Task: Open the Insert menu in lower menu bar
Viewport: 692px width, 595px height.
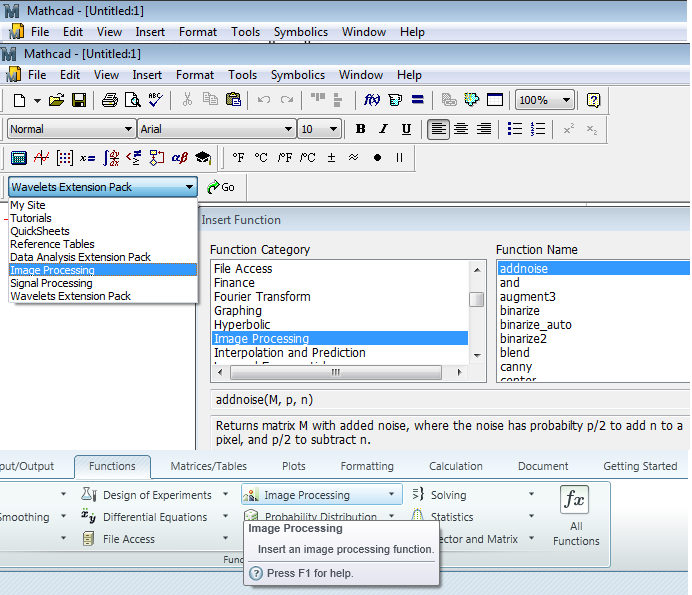Action: click(x=147, y=75)
